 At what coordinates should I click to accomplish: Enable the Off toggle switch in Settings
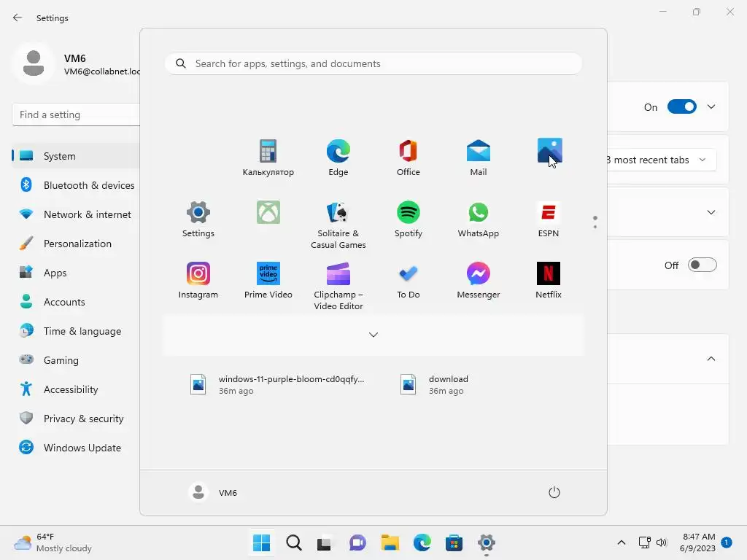(x=703, y=265)
